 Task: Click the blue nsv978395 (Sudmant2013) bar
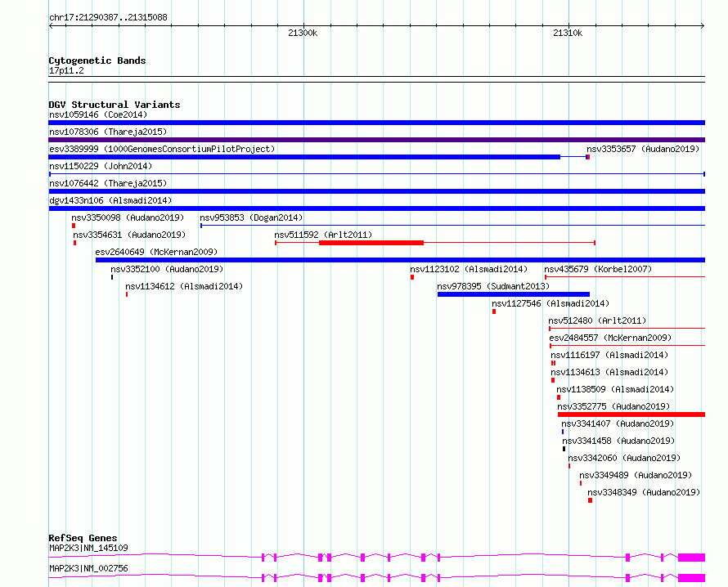pos(514,294)
